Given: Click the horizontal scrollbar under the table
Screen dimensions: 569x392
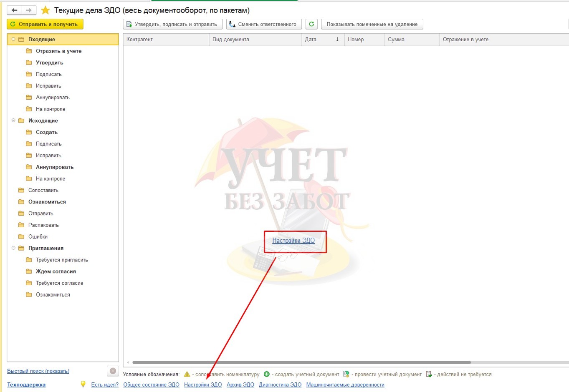Looking at the screenshot, I should [301, 362].
